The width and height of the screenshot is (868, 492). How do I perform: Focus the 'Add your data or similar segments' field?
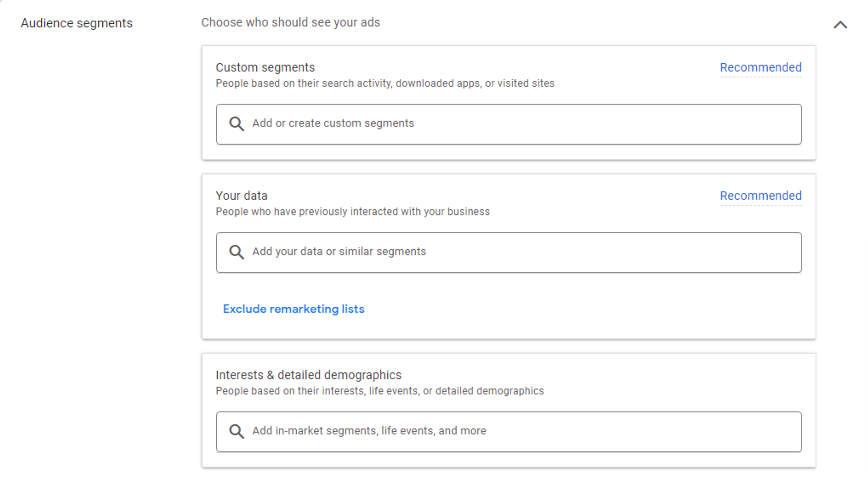(509, 252)
